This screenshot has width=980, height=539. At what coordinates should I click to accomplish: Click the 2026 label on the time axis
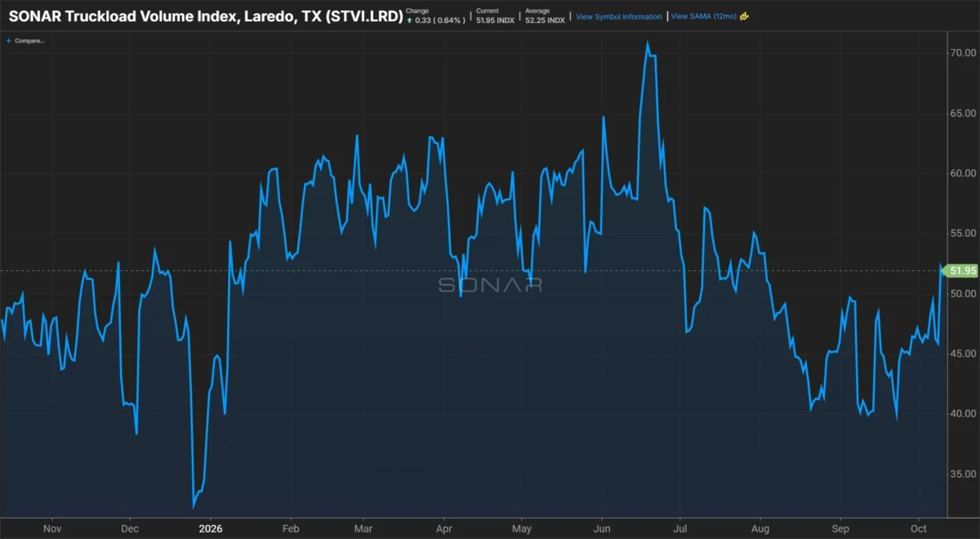point(211,529)
